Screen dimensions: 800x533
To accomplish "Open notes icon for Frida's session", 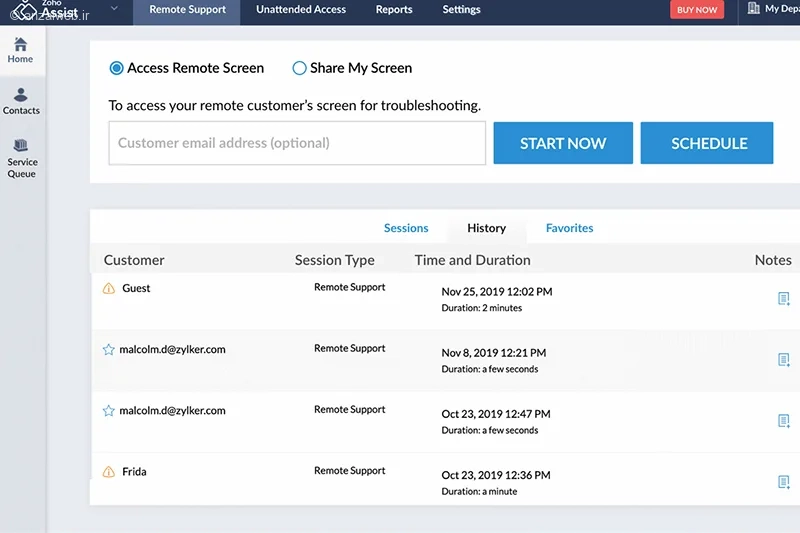I will tap(784, 482).
